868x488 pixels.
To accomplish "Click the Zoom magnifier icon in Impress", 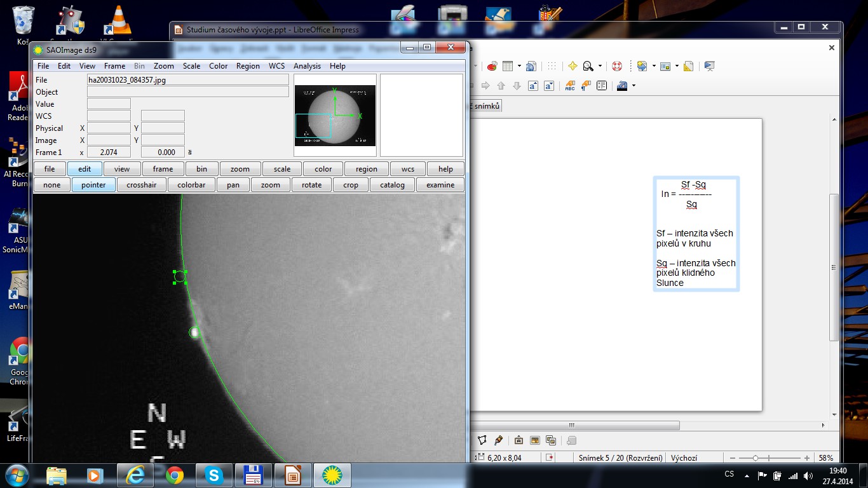I will (588, 66).
